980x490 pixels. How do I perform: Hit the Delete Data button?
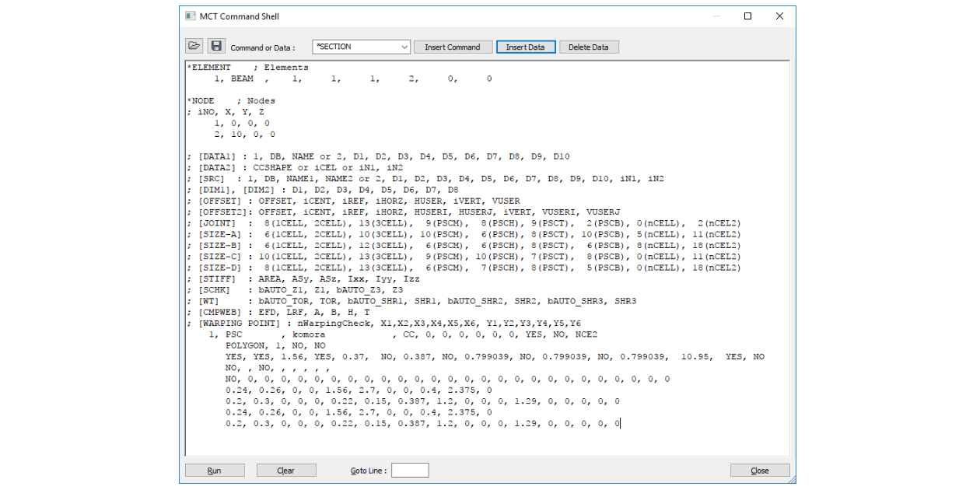point(588,47)
